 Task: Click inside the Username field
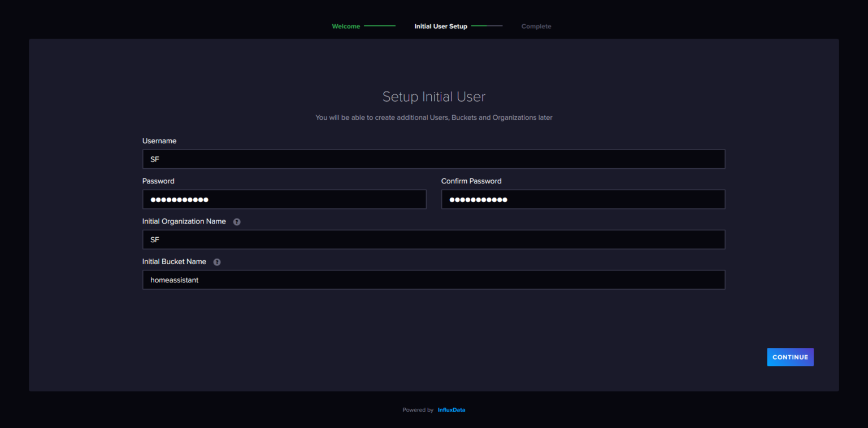pyautogui.click(x=433, y=159)
